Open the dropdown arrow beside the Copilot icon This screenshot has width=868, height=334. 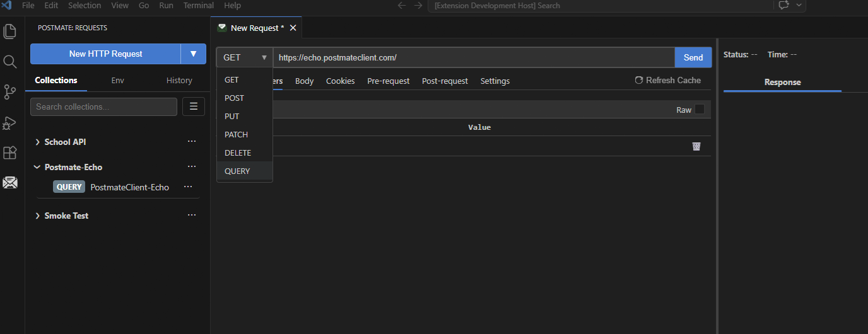pyautogui.click(x=799, y=5)
